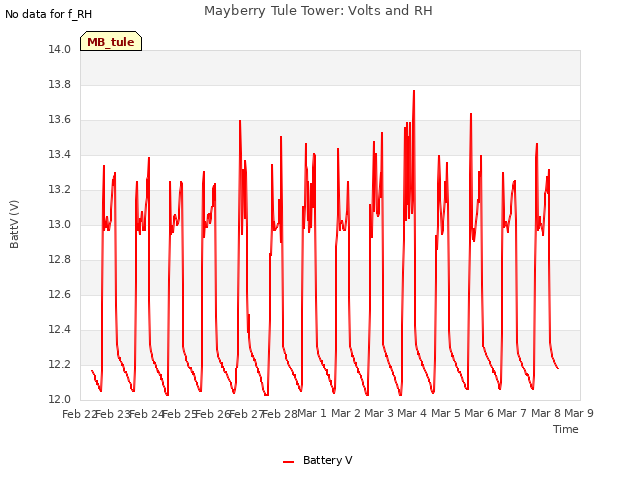This screenshot has height=480, width=640.
Task: Click the Time axis label
Action: click(x=565, y=429)
